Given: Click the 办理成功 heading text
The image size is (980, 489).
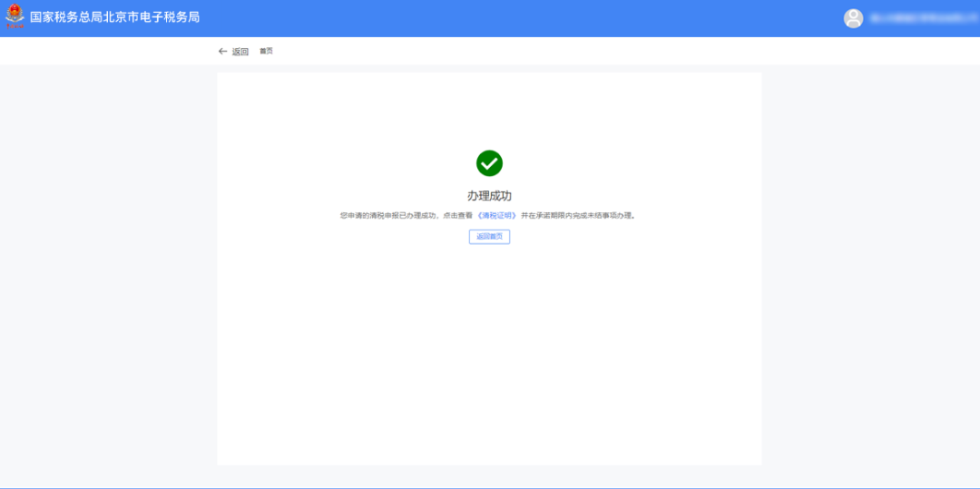Looking at the screenshot, I should [x=489, y=196].
